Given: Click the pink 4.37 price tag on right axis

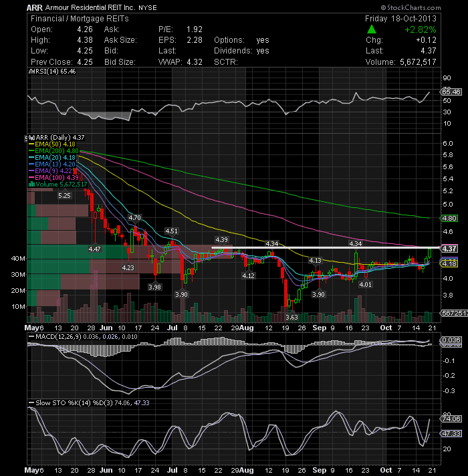Looking at the screenshot, I should click(449, 249).
